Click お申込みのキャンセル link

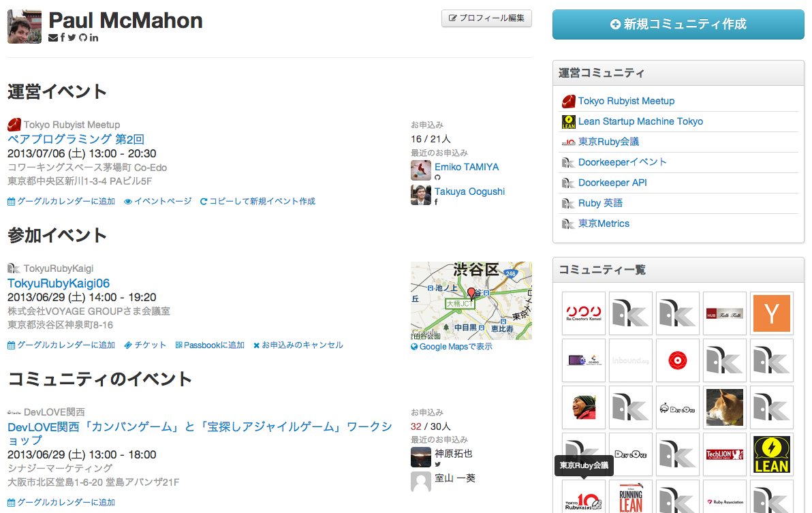pos(298,345)
